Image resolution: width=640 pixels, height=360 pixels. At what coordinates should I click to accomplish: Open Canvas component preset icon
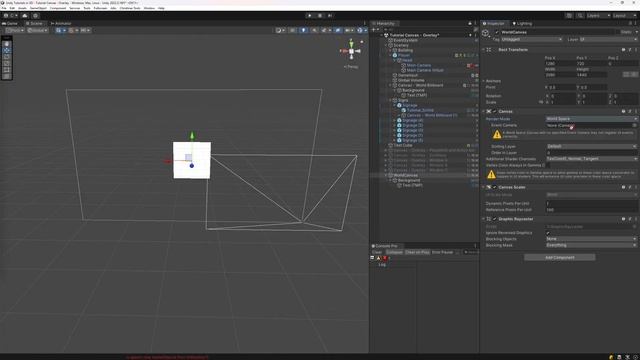(630, 111)
